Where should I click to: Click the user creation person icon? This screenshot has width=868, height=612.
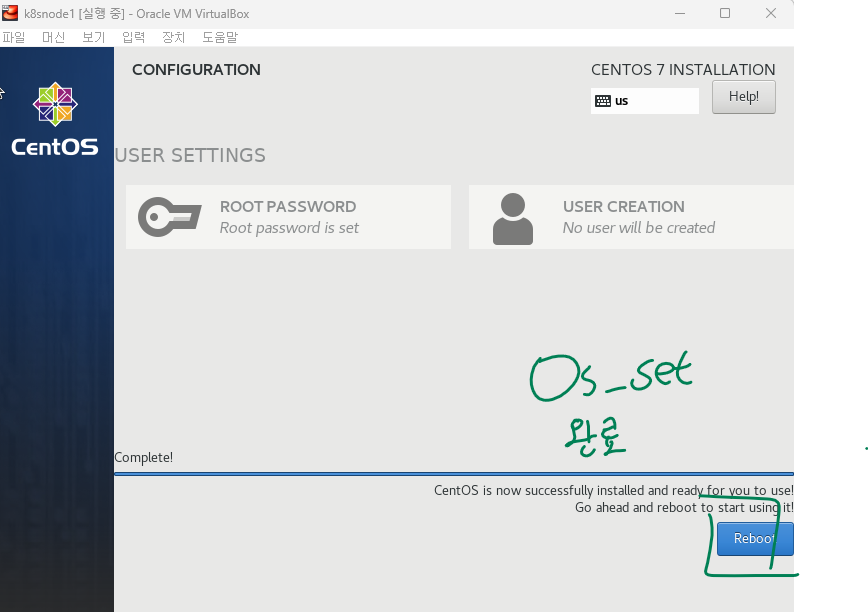(513, 219)
